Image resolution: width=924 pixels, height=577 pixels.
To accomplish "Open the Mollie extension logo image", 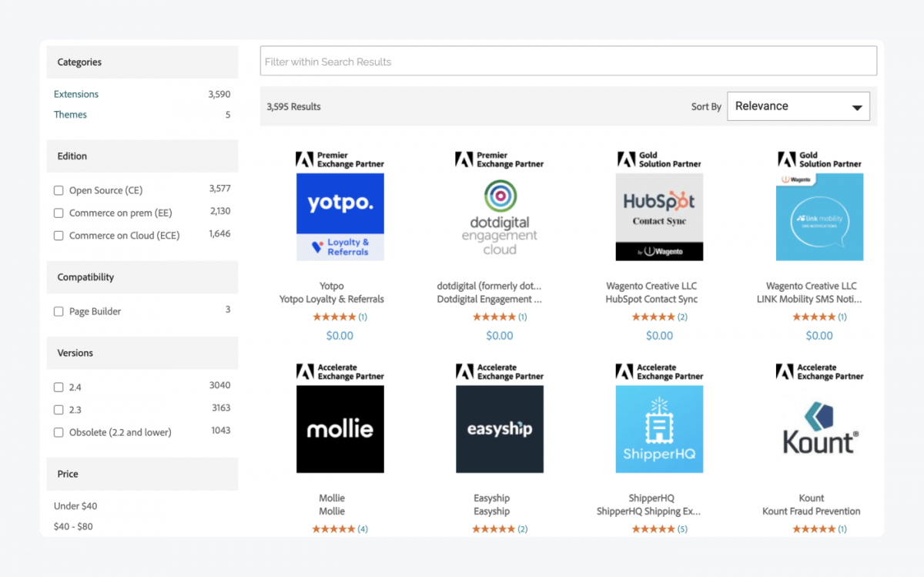I will point(340,429).
